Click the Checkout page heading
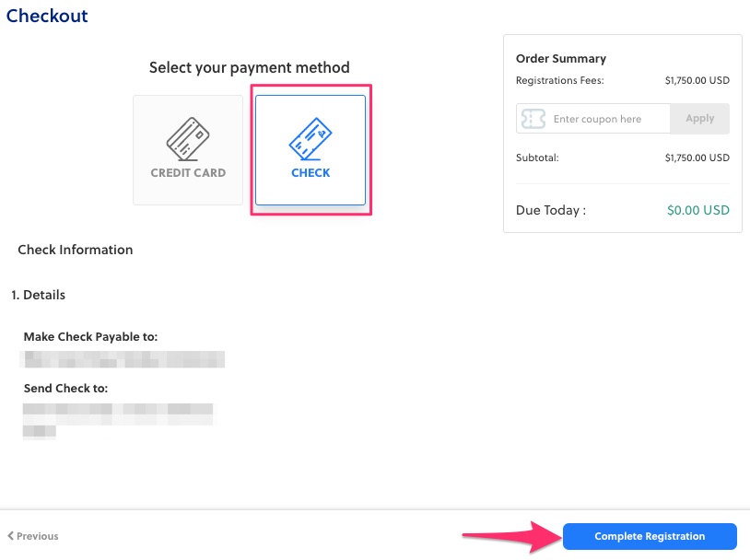Screen dimensions: 750x560 pos(47,16)
